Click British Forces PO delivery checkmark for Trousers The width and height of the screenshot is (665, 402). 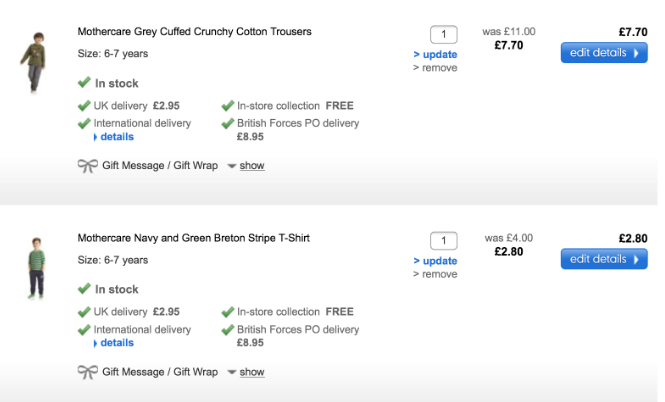click(227, 124)
